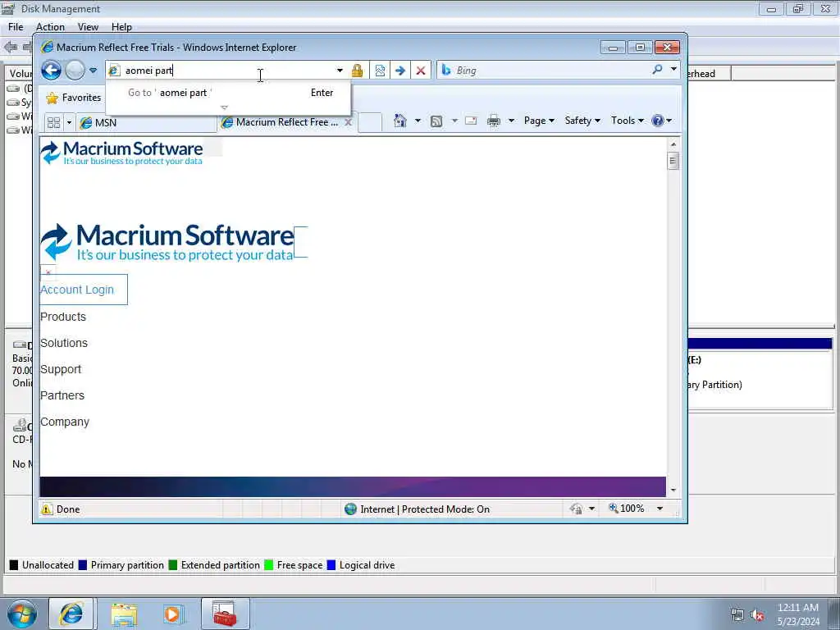
Task: Open the Home button dropdown arrow
Action: point(418,121)
